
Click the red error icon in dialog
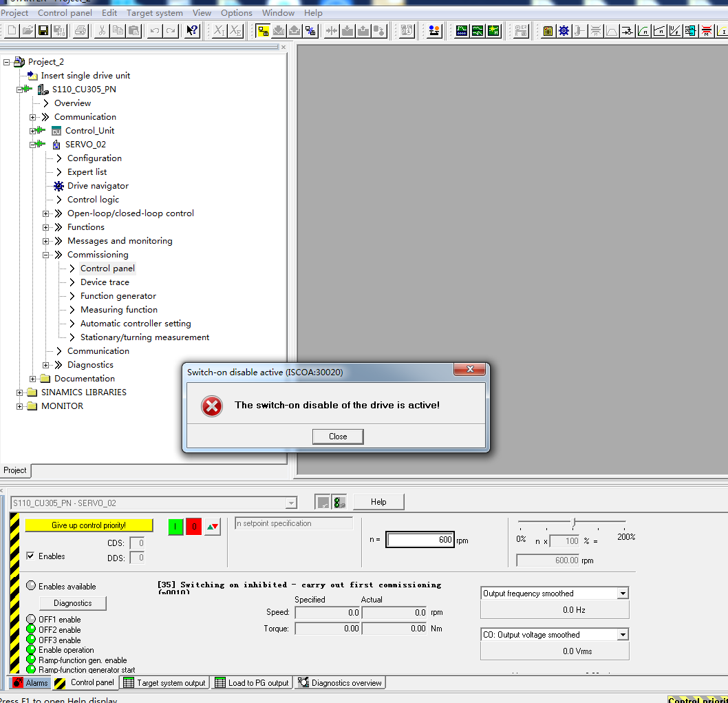click(212, 406)
